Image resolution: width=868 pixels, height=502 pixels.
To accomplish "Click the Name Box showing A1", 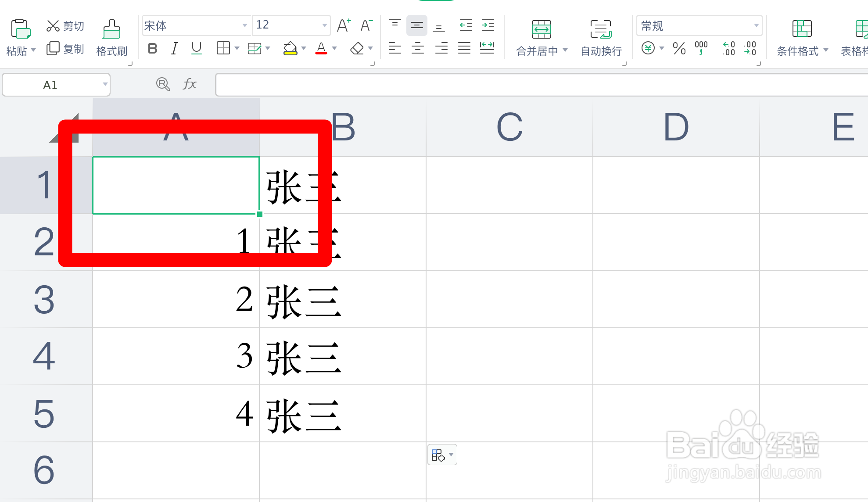I will [50, 85].
